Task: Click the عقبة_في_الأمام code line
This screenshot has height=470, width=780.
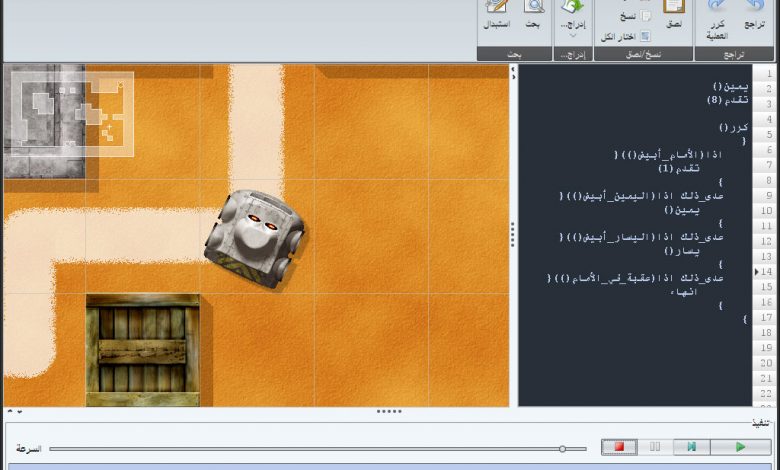Action: [635, 279]
